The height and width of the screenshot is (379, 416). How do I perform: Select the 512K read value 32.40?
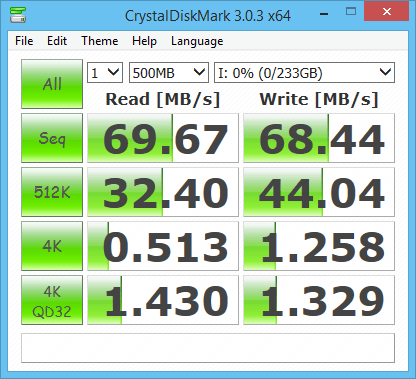click(163, 192)
